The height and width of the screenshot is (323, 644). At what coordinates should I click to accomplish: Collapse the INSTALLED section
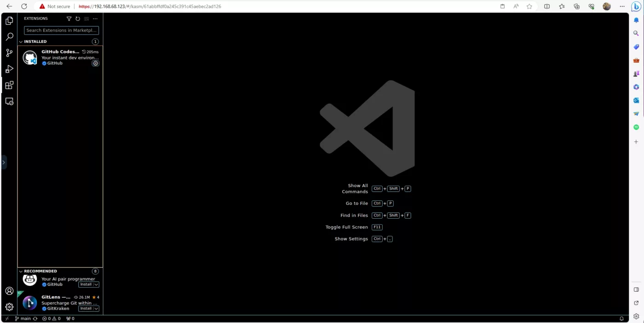[x=21, y=42]
